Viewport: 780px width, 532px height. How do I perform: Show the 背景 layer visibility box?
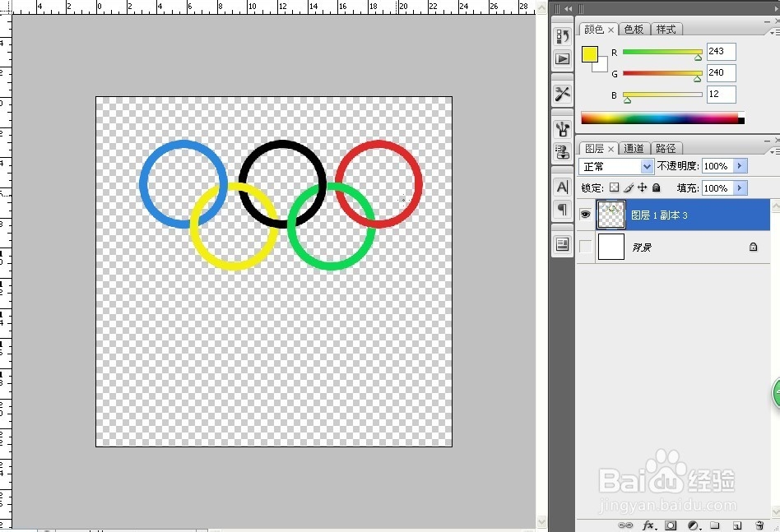click(586, 247)
